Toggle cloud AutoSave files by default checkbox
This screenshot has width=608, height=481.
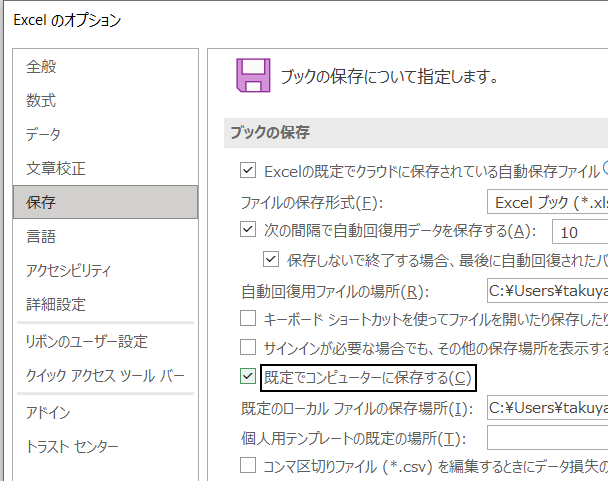[x=248, y=170]
